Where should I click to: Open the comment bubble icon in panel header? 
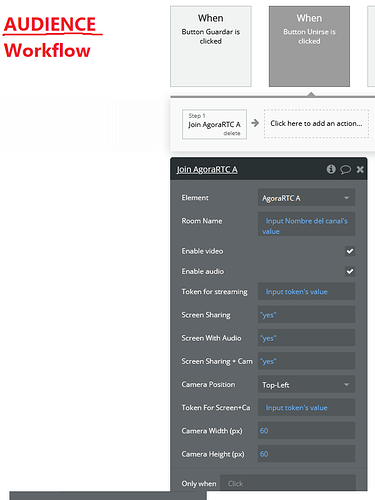click(345, 170)
